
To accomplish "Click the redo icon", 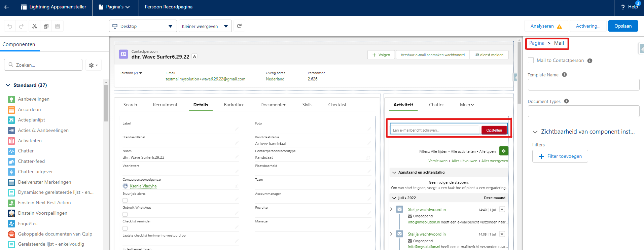I will [x=21, y=26].
